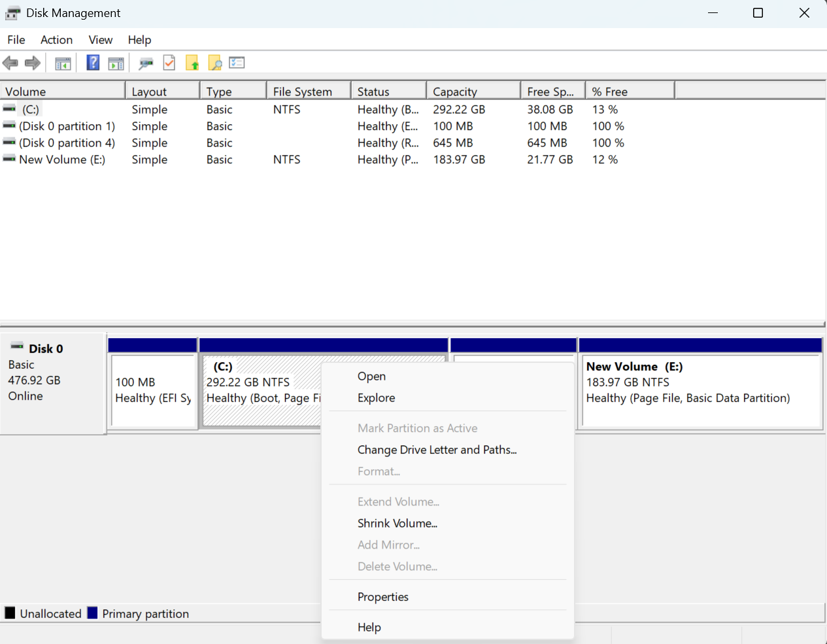Screen dimensions: 827x644
Task: Open Properties from the context menu
Action: click(x=382, y=597)
